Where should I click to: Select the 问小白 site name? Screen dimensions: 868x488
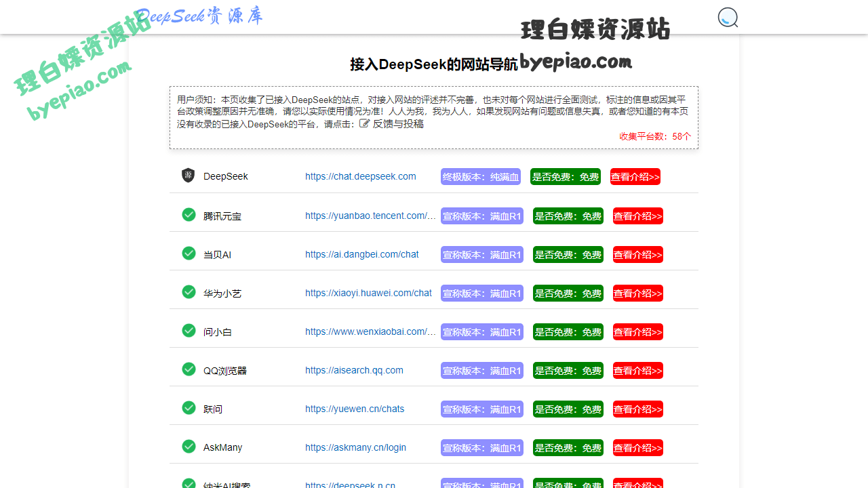218,332
